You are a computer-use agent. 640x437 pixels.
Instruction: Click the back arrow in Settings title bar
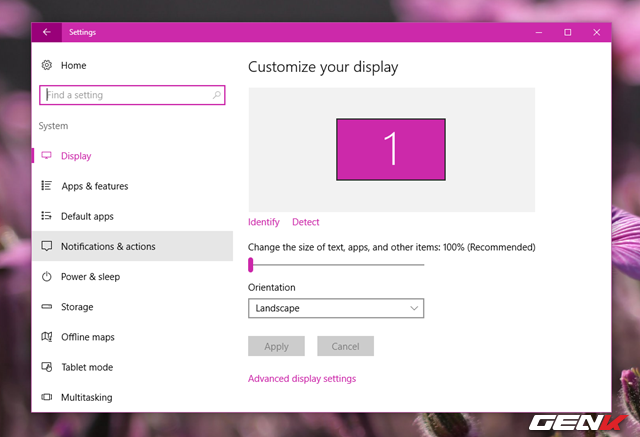[x=47, y=32]
